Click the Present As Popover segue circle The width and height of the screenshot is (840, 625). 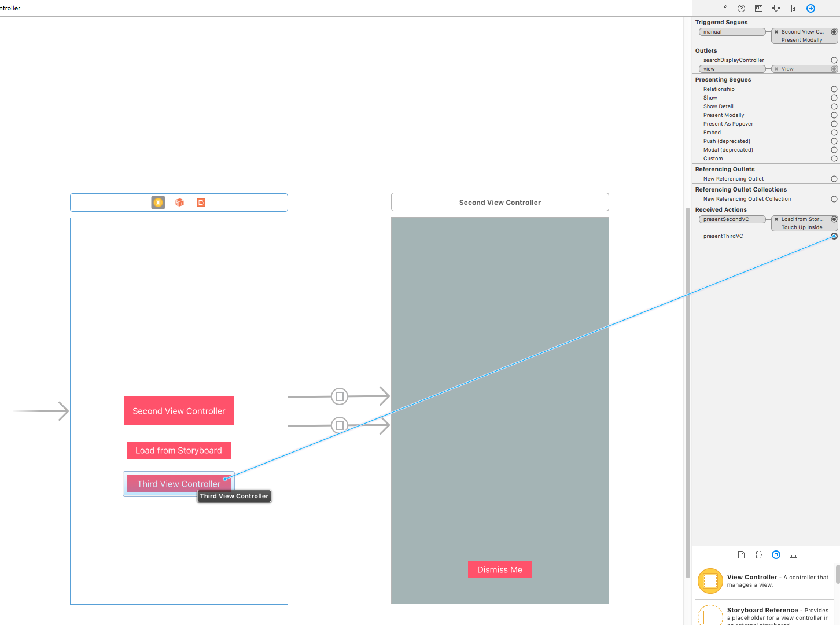[834, 124]
